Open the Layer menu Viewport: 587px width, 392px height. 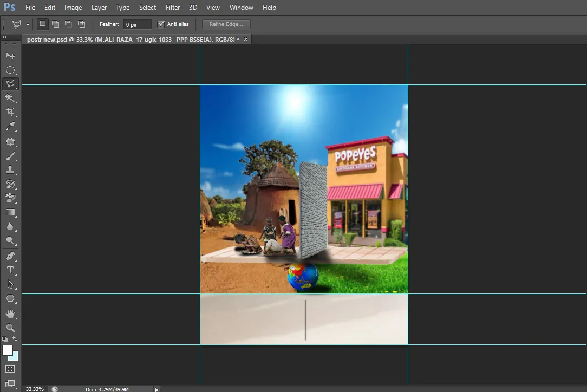[x=99, y=8]
